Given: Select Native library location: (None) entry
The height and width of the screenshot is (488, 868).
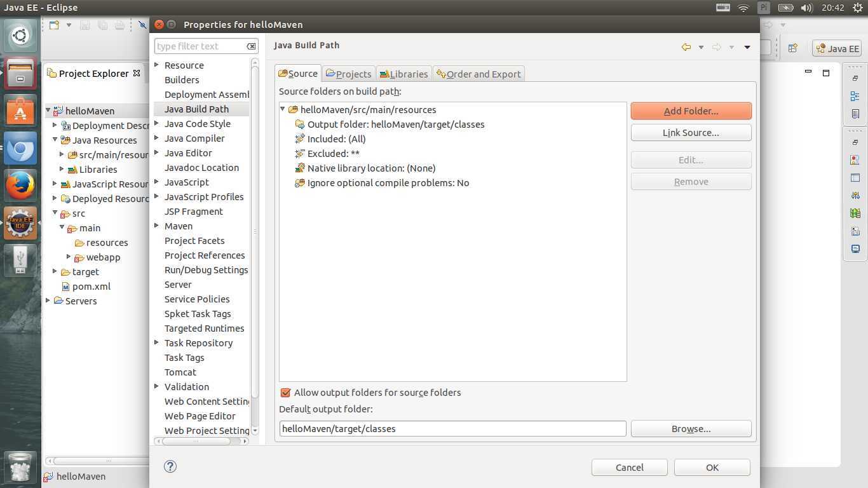Looking at the screenshot, I should tap(365, 168).
